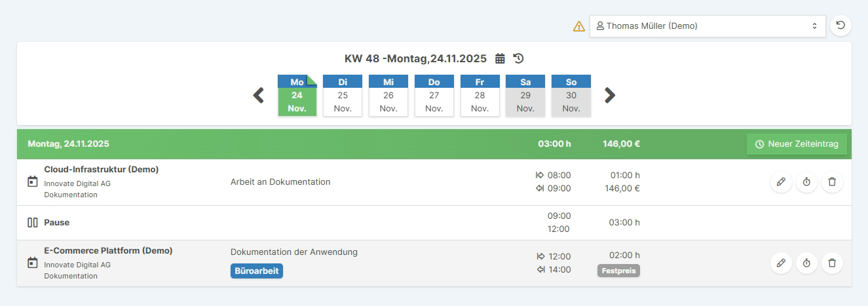Click the Festpreis badge
The width and height of the screenshot is (868, 306).
tap(618, 271)
